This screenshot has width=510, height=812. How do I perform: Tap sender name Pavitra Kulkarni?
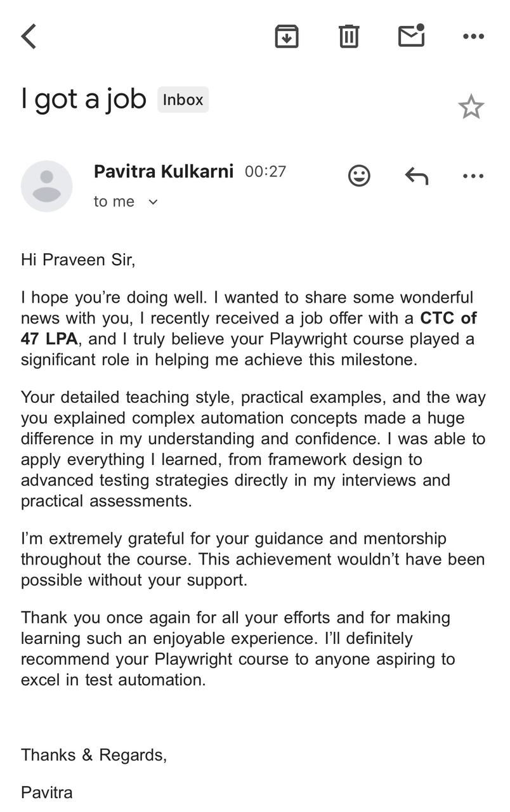164,171
